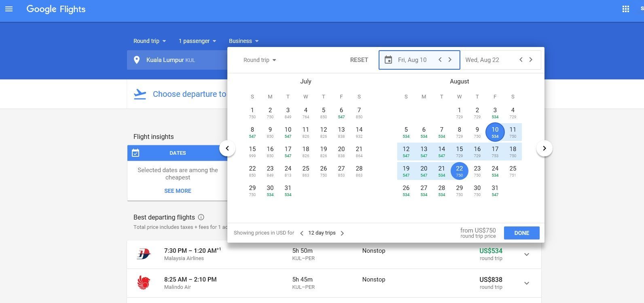This screenshot has height=303, width=644.
Task: Shift departure date one day earlier
Action: (x=440, y=60)
